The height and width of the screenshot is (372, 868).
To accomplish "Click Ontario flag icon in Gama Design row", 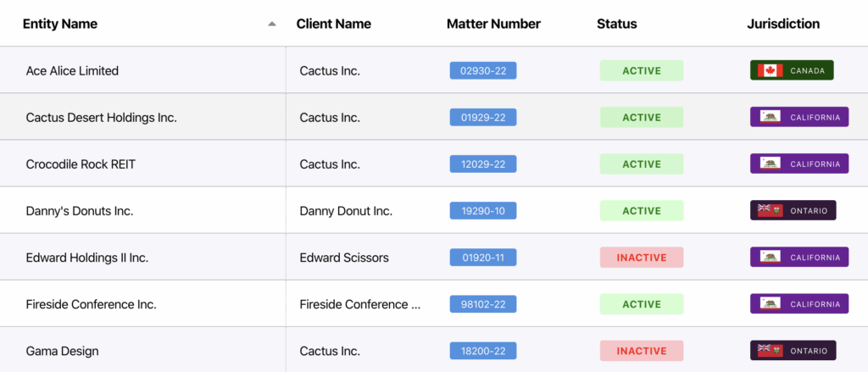I will click(770, 350).
